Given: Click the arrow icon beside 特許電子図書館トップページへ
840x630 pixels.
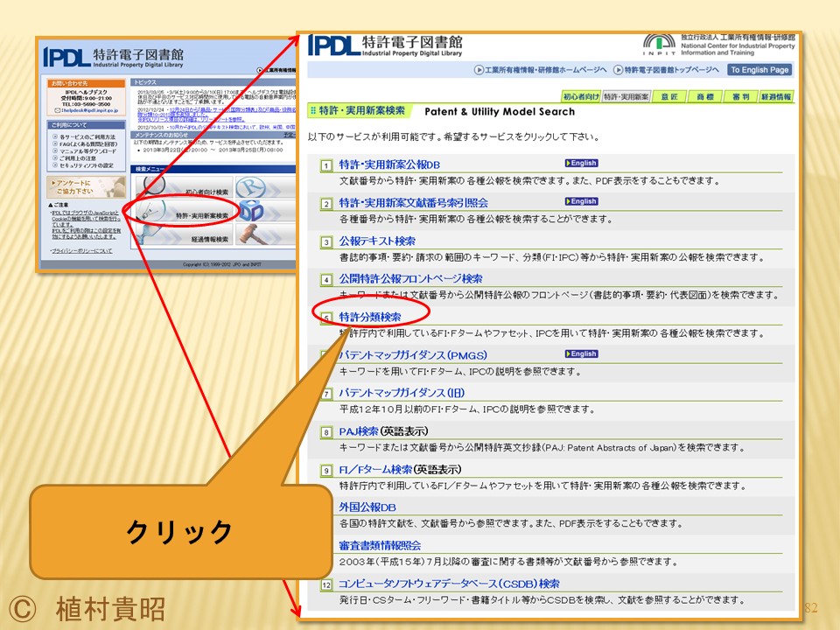Looking at the screenshot, I should pyautogui.click(x=618, y=70).
